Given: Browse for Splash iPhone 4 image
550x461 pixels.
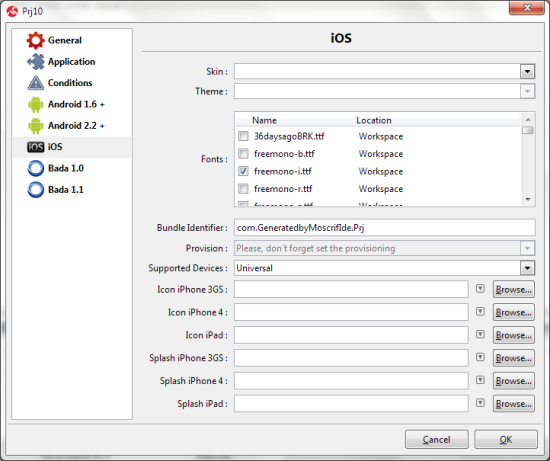Looking at the screenshot, I should point(514,381).
